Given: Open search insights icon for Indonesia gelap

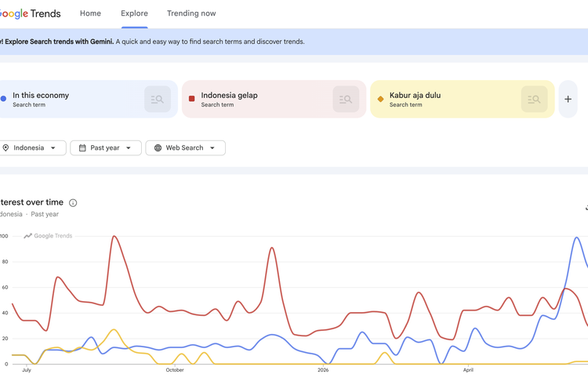Looking at the screenshot, I should [x=346, y=99].
